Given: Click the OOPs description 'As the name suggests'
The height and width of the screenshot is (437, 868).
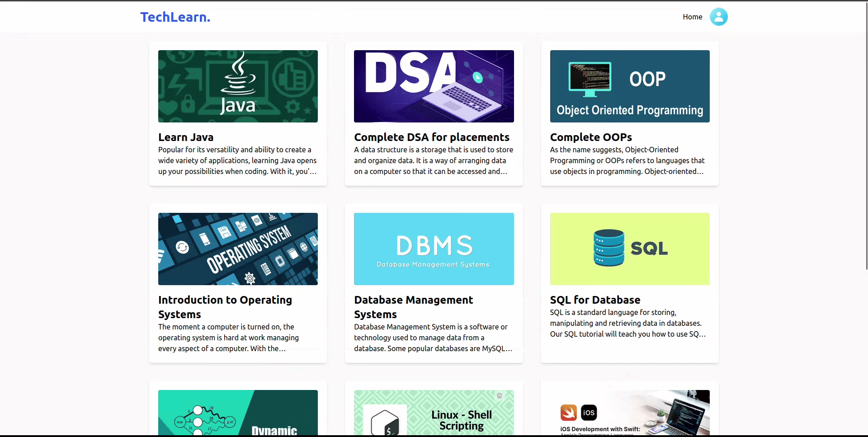Looking at the screenshot, I should tap(627, 160).
